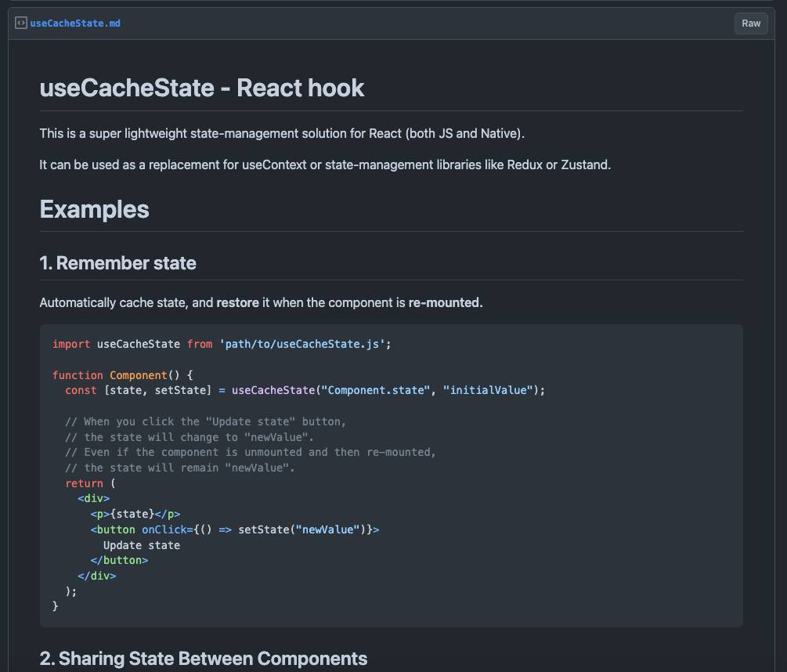Click the opening '<div>' tag in code
Image resolution: width=787 pixels, height=672 pixels.
[x=94, y=498]
